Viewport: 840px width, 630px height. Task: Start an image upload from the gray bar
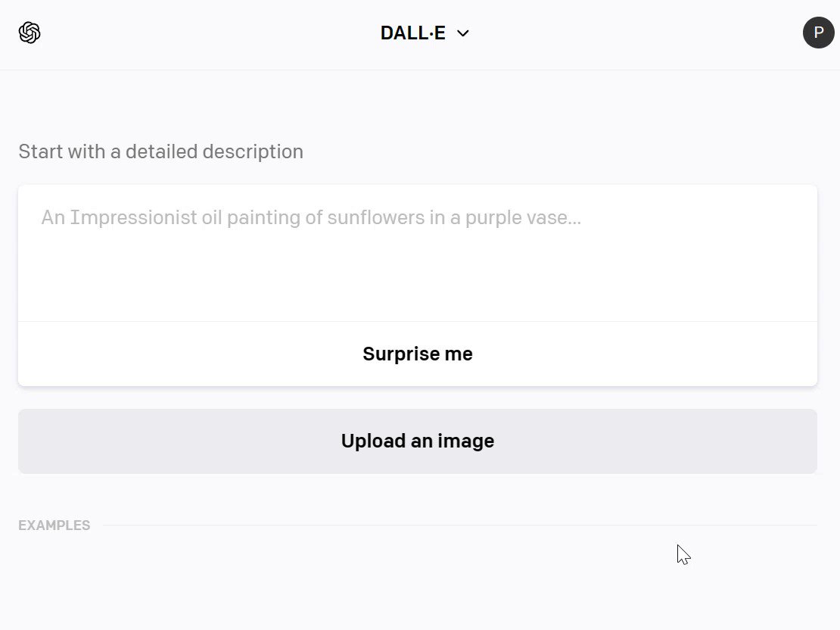coord(418,441)
